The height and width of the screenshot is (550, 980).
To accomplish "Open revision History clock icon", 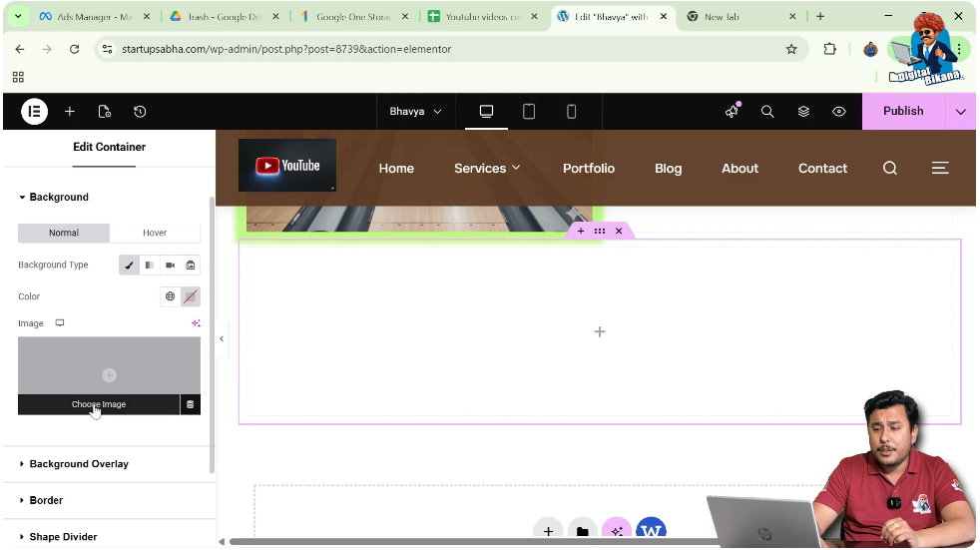I will pos(140,112).
